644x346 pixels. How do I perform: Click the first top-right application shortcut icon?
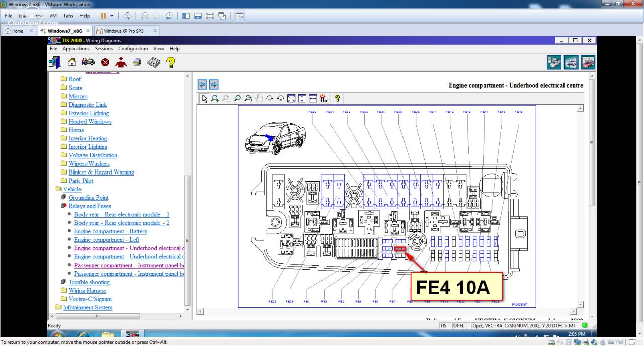pyautogui.click(x=554, y=62)
